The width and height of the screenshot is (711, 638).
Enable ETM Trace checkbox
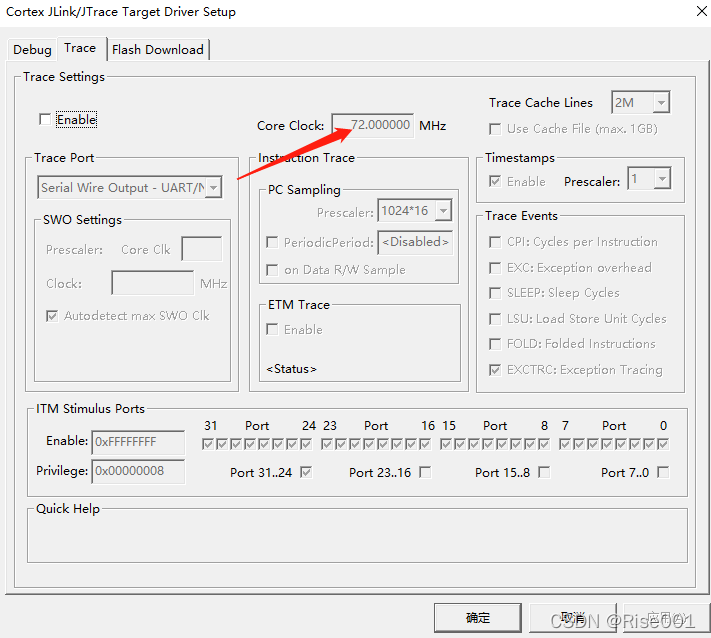click(x=272, y=329)
